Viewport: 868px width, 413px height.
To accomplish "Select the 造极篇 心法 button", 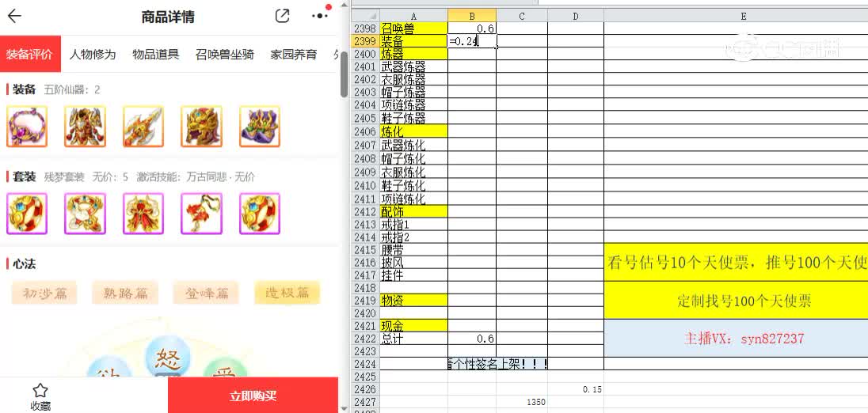I will [287, 293].
